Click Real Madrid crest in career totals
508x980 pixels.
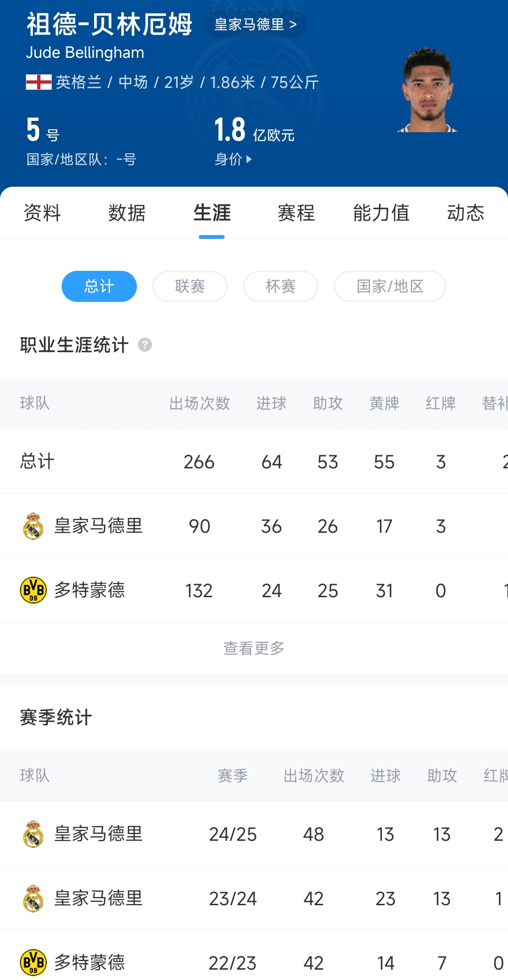[x=33, y=526]
